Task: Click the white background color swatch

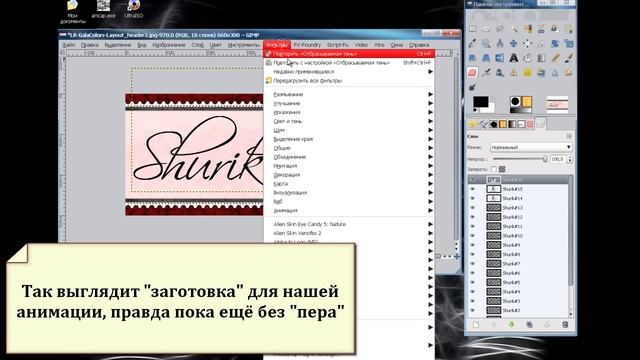Action: [491, 108]
